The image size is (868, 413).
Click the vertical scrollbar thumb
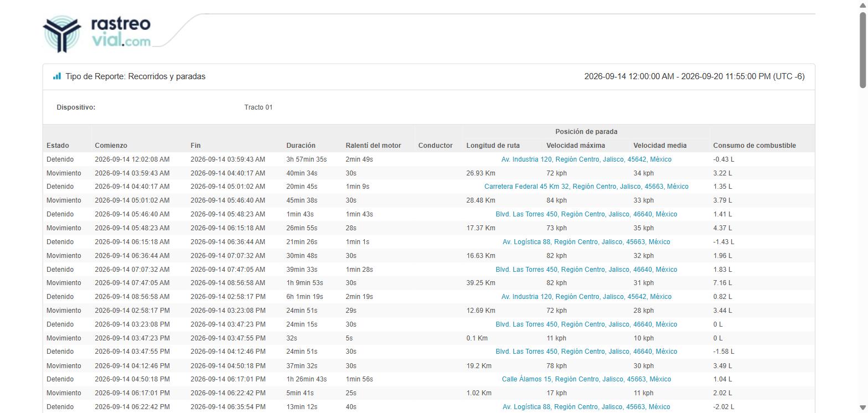tap(863, 49)
